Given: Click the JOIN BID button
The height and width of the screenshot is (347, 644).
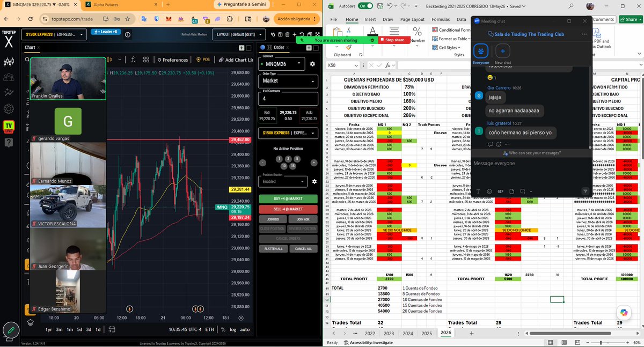Looking at the screenshot, I should 273,219.
